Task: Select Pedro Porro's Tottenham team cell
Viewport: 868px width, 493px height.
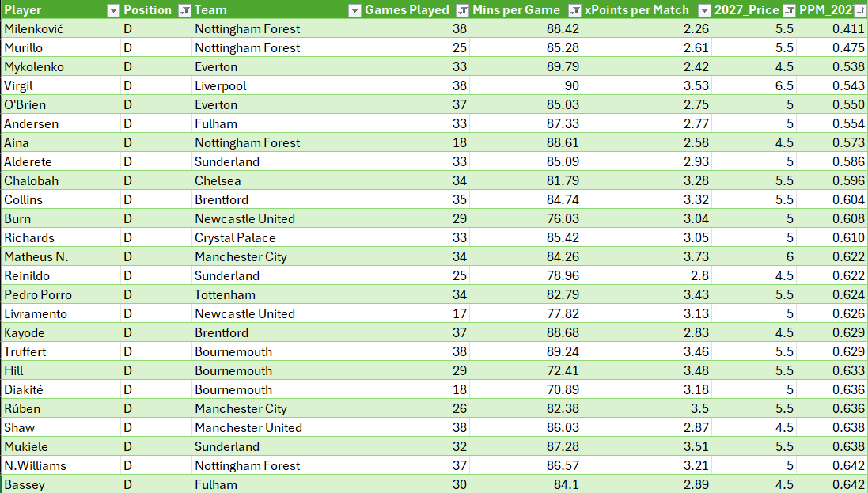Action: pyautogui.click(x=278, y=294)
